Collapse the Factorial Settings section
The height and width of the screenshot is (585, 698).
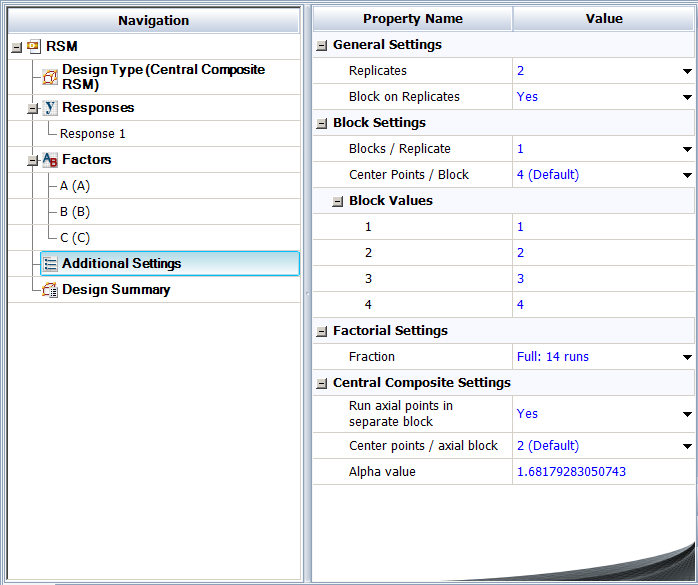click(321, 332)
